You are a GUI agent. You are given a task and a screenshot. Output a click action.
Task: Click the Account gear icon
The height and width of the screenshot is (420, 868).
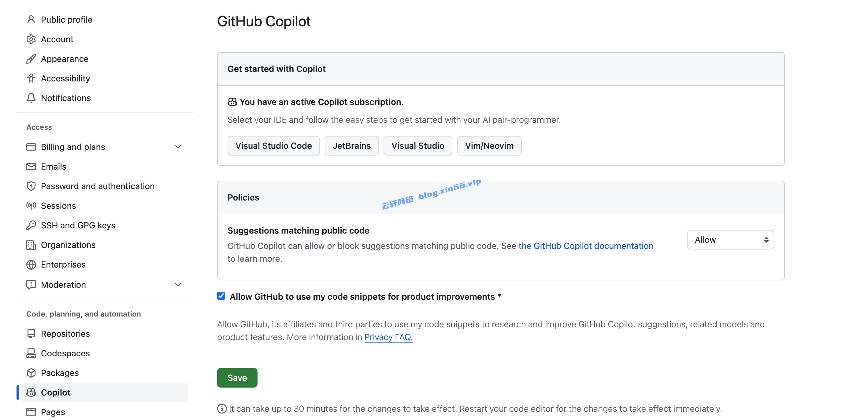tap(31, 39)
